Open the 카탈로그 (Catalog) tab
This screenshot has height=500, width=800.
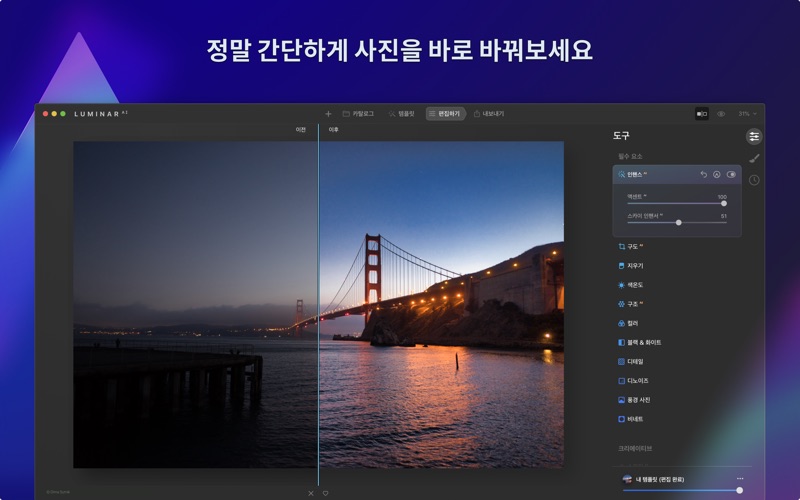point(358,114)
